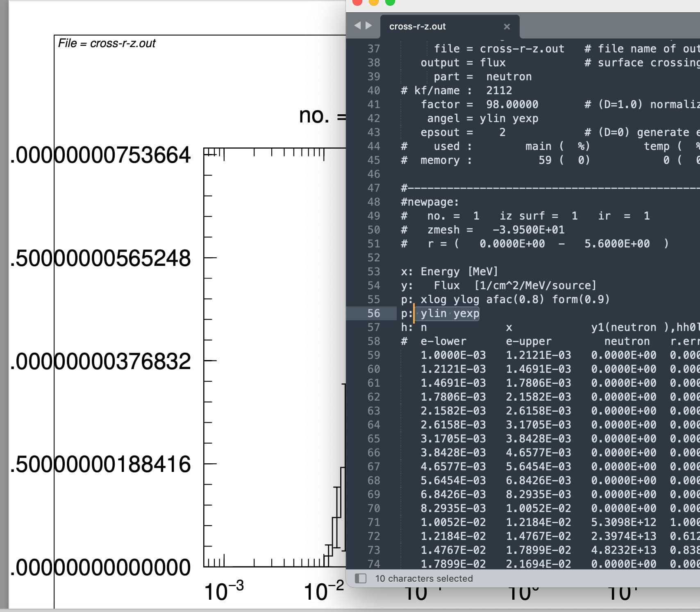Screen dimensions: 700x612
Task: Click 'file = cross-r-z.out' on line 37
Action: click(499, 49)
